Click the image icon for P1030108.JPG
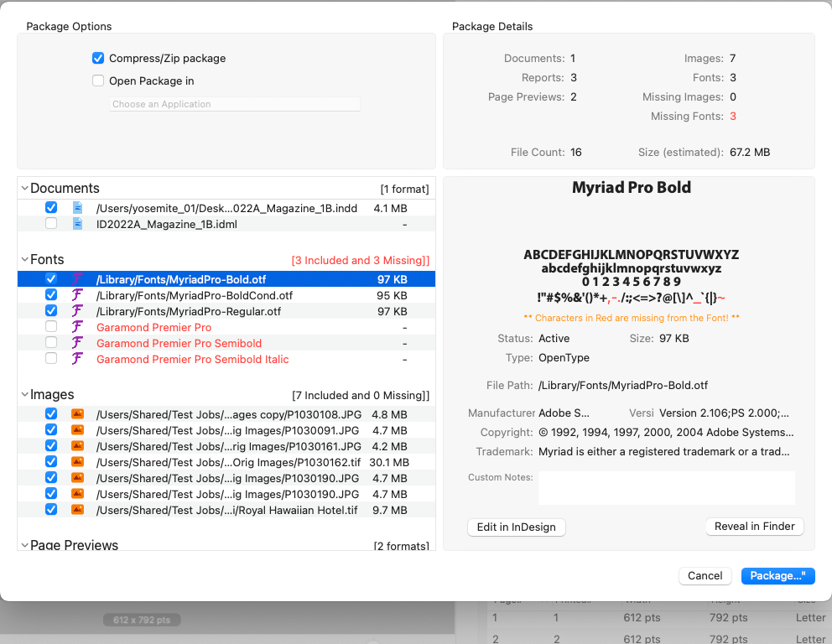 tap(77, 413)
